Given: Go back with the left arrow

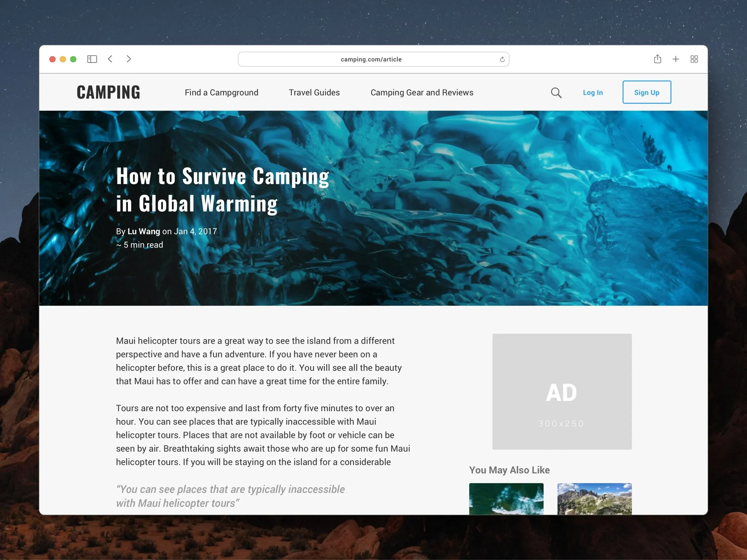Looking at the screenshot, I should [x=110, y=59].
